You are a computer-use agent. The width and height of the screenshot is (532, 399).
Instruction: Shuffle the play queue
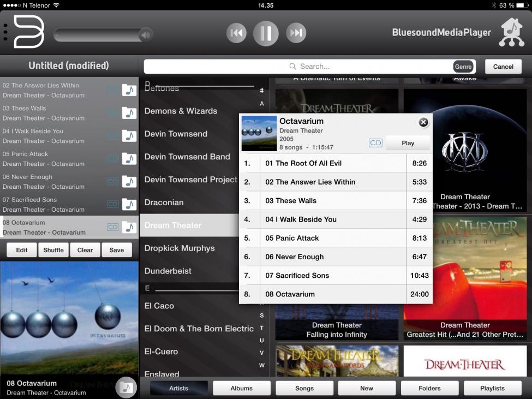[x=53, y=250]
